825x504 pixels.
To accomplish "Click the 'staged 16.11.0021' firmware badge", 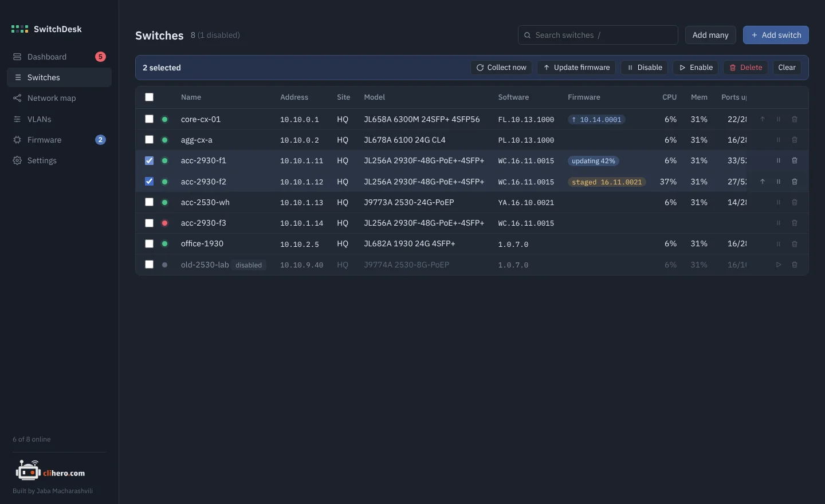I will tap(607, 182).
